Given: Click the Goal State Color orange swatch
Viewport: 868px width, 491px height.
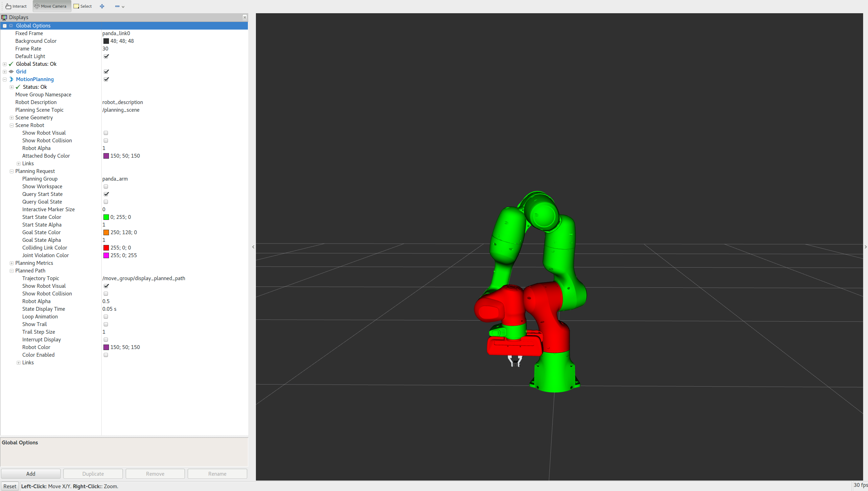Looking at the screenshot, I should (106, 232).
